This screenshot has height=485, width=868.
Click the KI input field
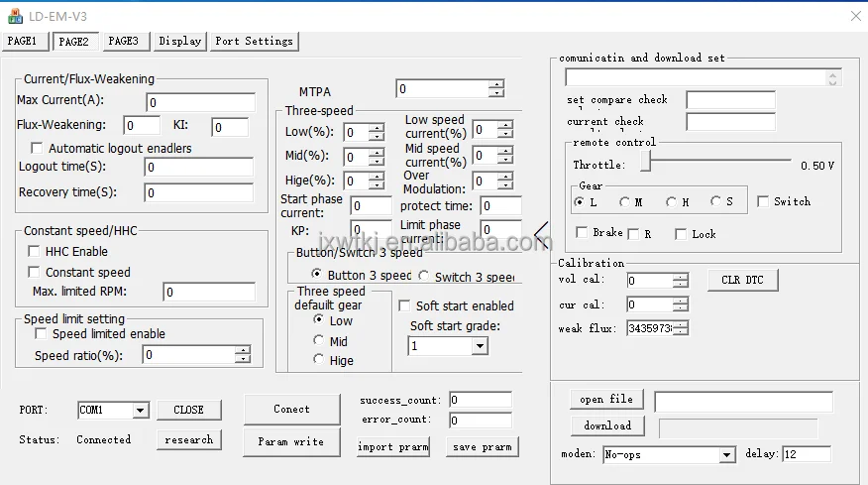click(x=230, y=128)
